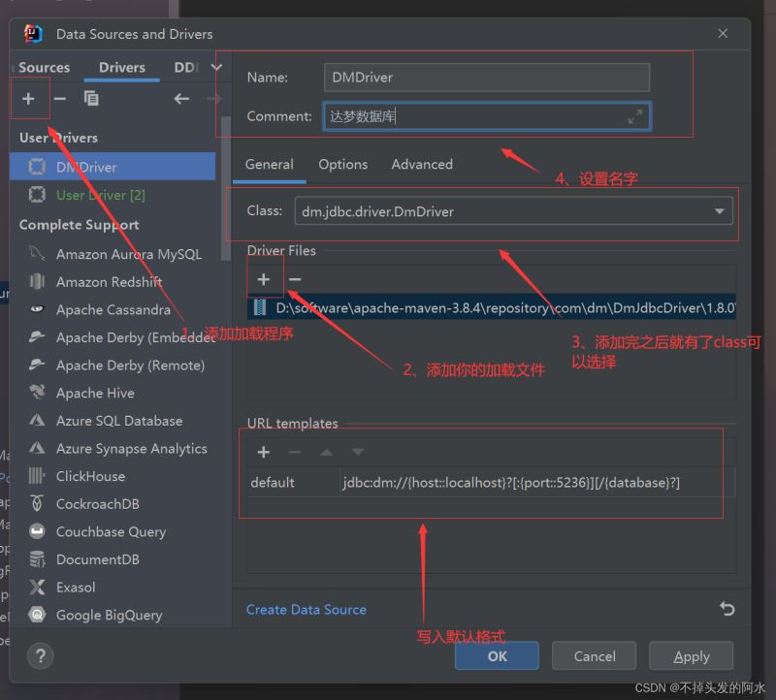Remove selected URL template
The height and width of the screenshot is (700, 776).
[295, 452]
